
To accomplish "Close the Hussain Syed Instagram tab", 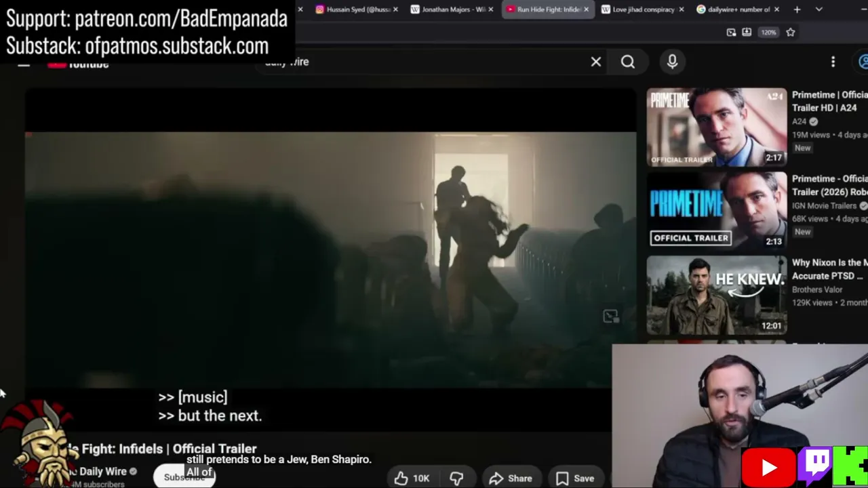I will click(x=395, y=9).
